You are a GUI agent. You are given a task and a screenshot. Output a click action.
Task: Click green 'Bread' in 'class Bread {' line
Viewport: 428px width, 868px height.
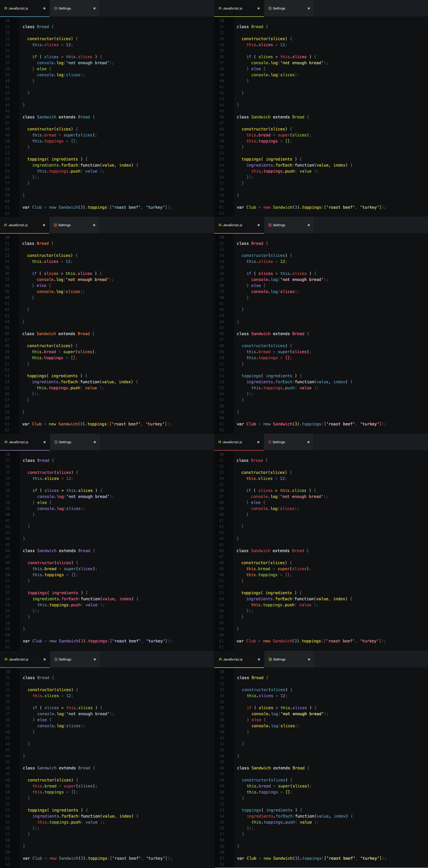[x=257, y=27]
